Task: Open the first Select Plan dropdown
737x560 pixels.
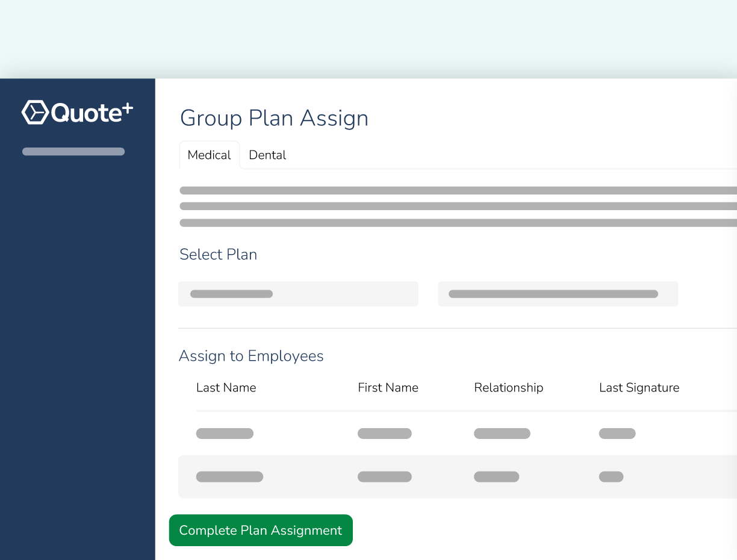Action: pyautogui.click(x=298, y=293)
